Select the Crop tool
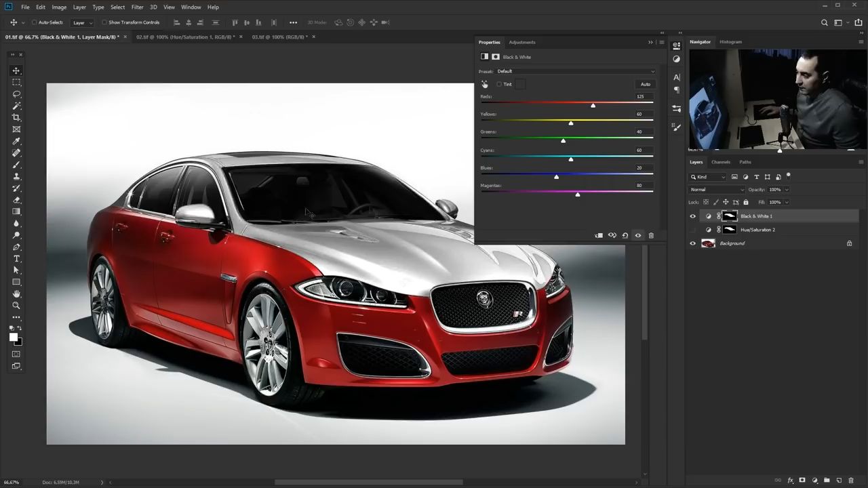Viewport: 868px width, 488px height. point(16,117)
